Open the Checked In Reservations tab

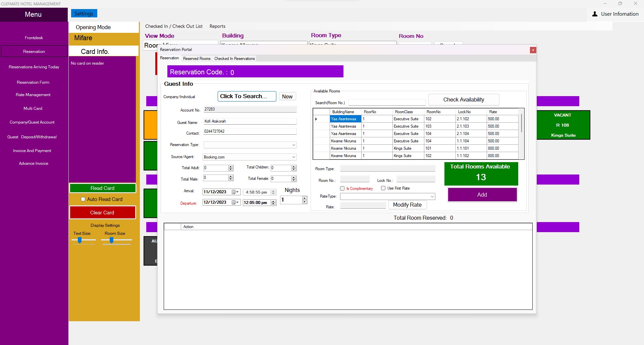(234, 59)
